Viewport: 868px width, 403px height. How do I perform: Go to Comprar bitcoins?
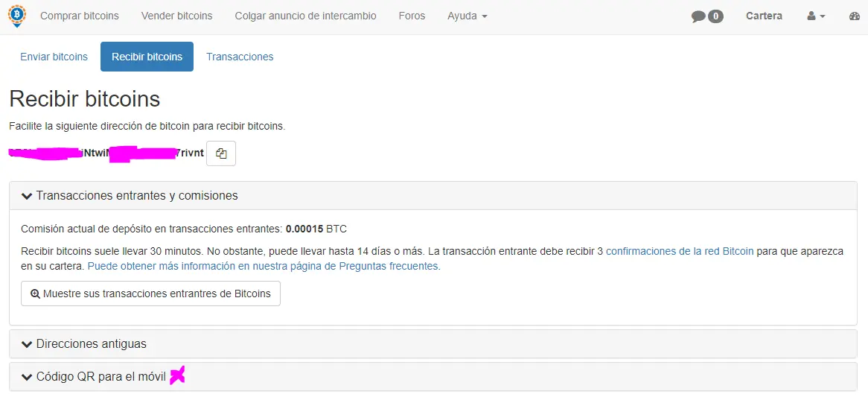(79, 16)
